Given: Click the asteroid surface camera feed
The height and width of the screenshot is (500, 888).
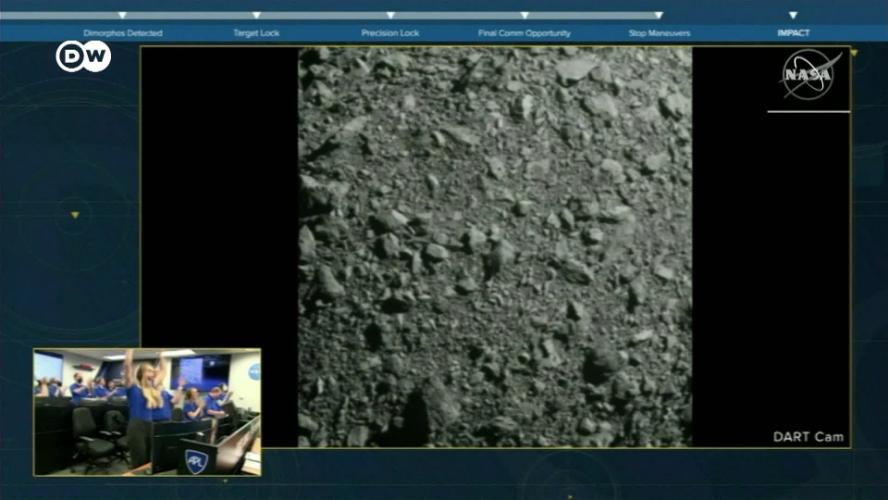Looking at the screenshot, I should 495,247.
